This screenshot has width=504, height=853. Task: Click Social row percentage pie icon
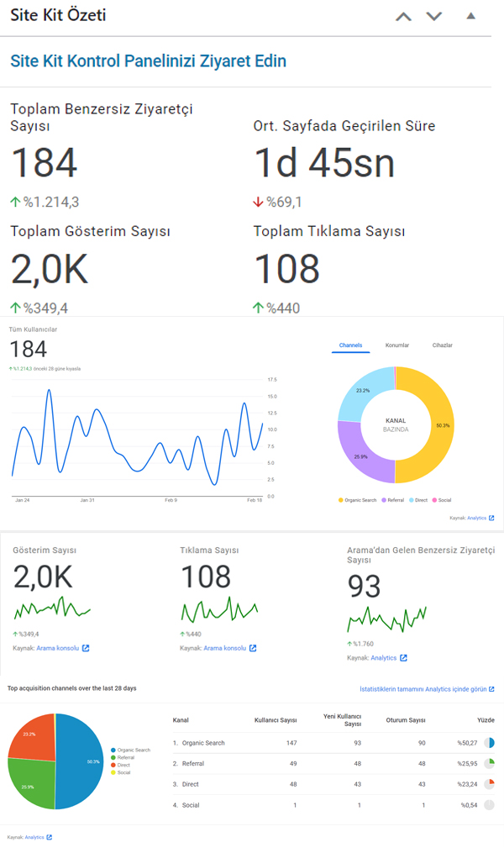490,804
